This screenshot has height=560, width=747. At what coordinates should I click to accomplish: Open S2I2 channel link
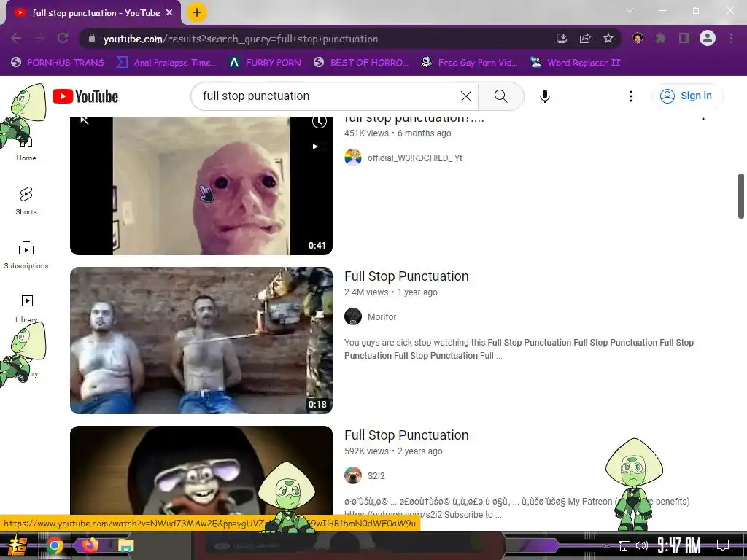tap(376, 475)
